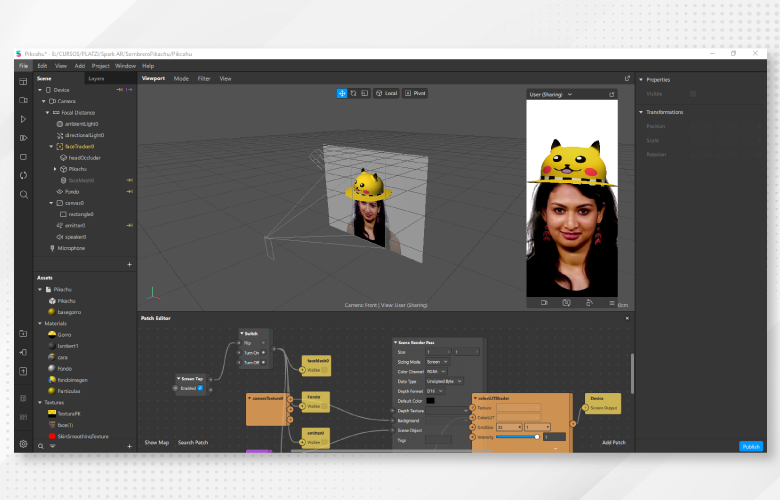Collapse the Materials assets folder
Image resolution: width=780 pixels, height=500 pixels.
click(40, 323)
